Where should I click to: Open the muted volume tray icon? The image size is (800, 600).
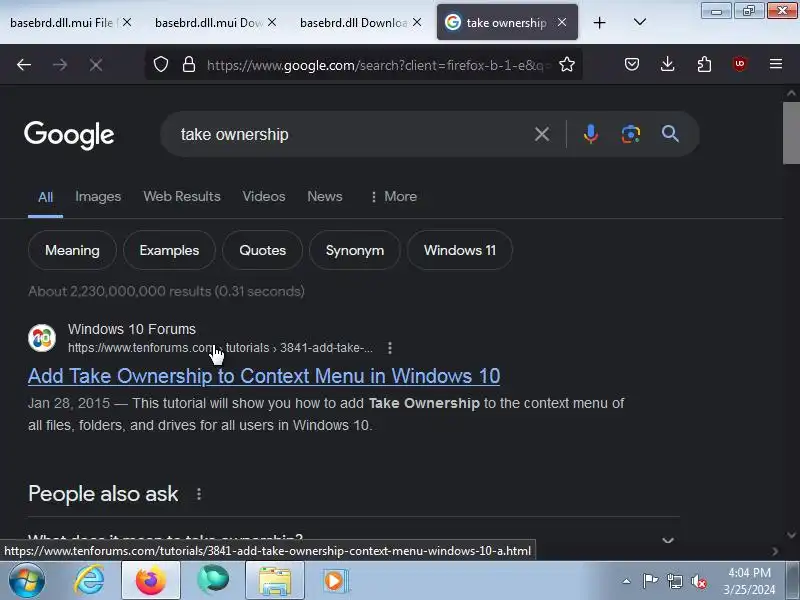click(x=698, y=581)
